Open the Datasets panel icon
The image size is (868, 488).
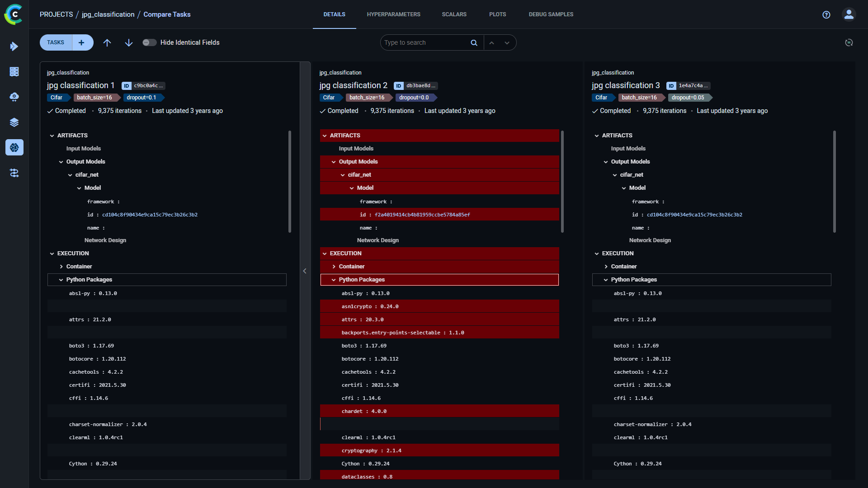(x=15, y=122)
